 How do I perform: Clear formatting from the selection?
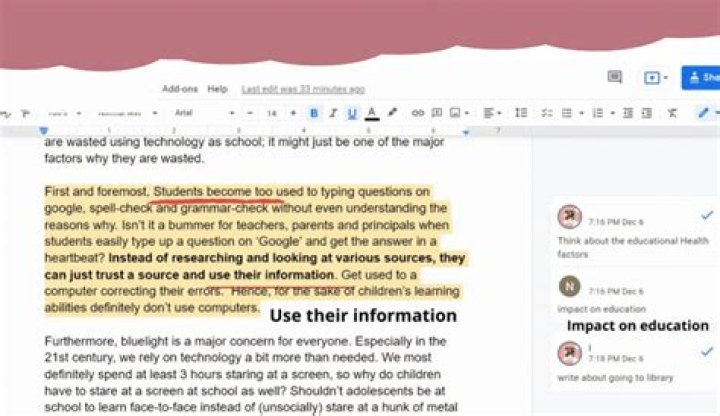click(672, 113)
